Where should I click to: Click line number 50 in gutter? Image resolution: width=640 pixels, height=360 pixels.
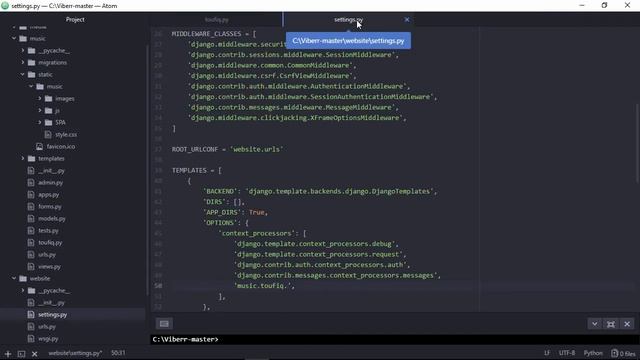(158, 286)
